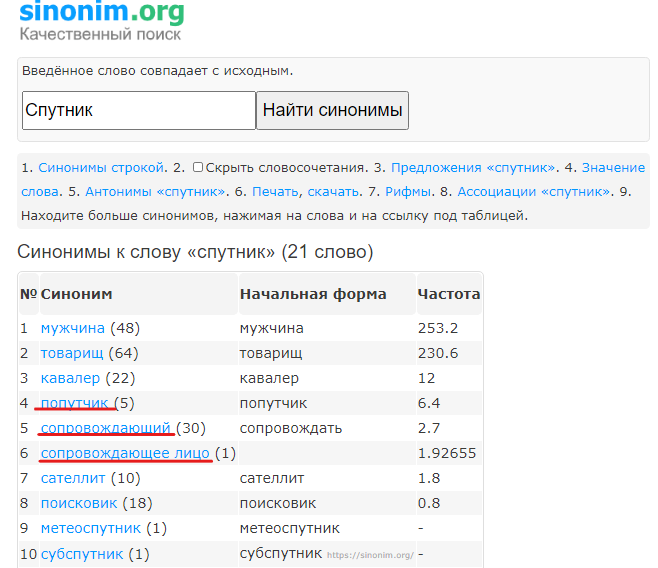Open the synonym link мужчина
658x568 pixels.
pyautogui.click(x=73, y=328)
